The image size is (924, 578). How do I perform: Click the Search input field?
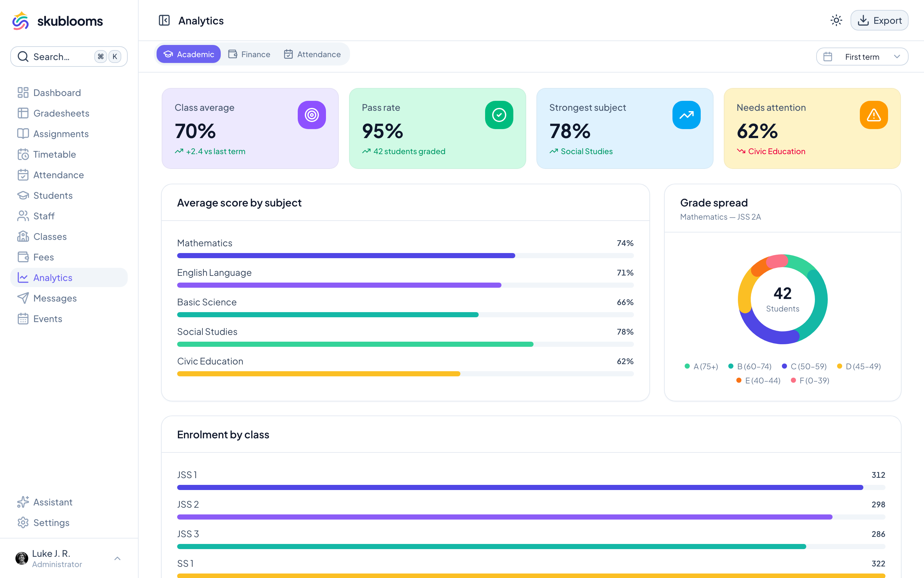tap(69, 57)
